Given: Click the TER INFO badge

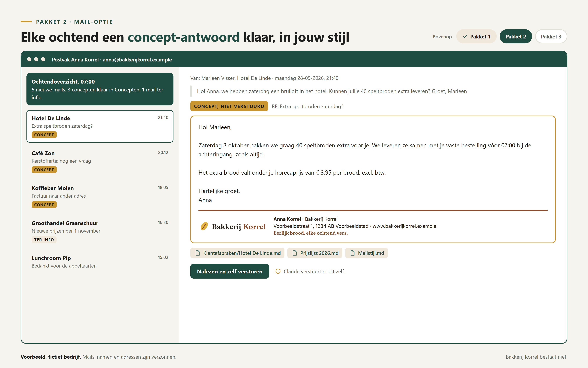Looking at the screenshot, I should click(x=44, y=240).
